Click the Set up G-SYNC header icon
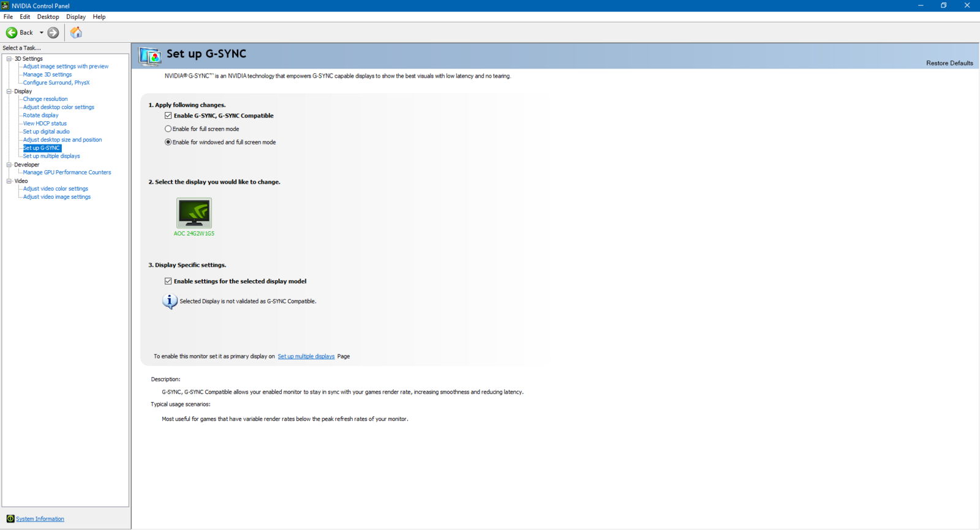This screenshot has height=530, width=980. click(150, 56)
